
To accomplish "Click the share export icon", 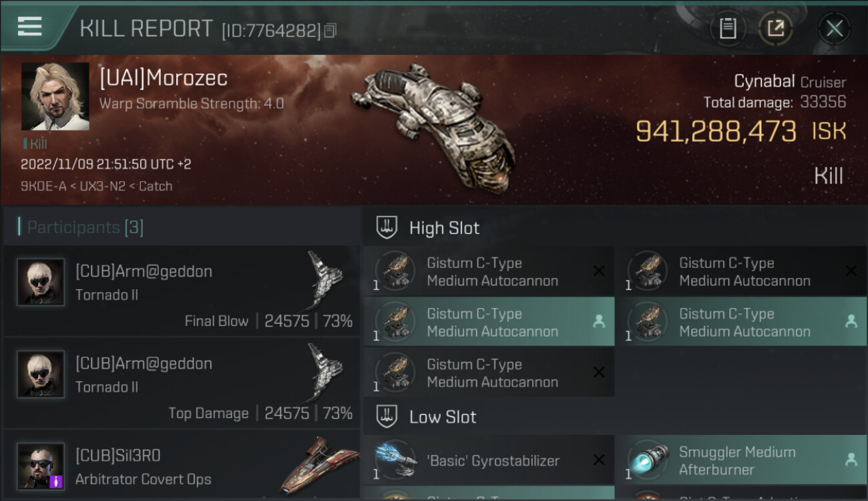I will (x=775, y=28).
